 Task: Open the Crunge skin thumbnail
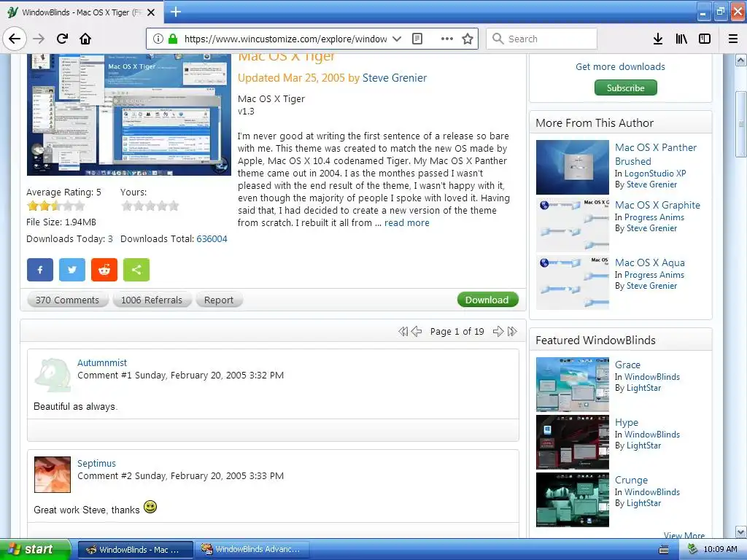point(572,499)
